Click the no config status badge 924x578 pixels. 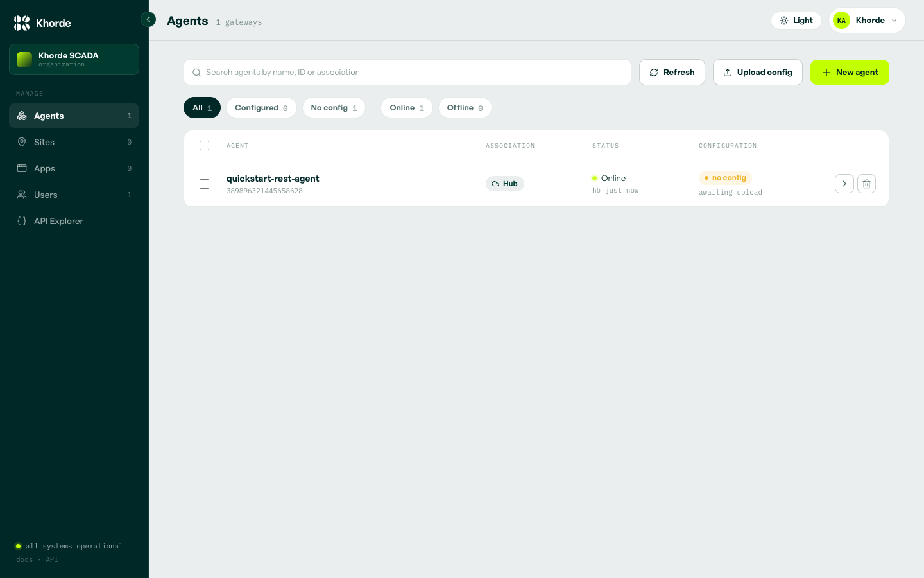(725, 178)
